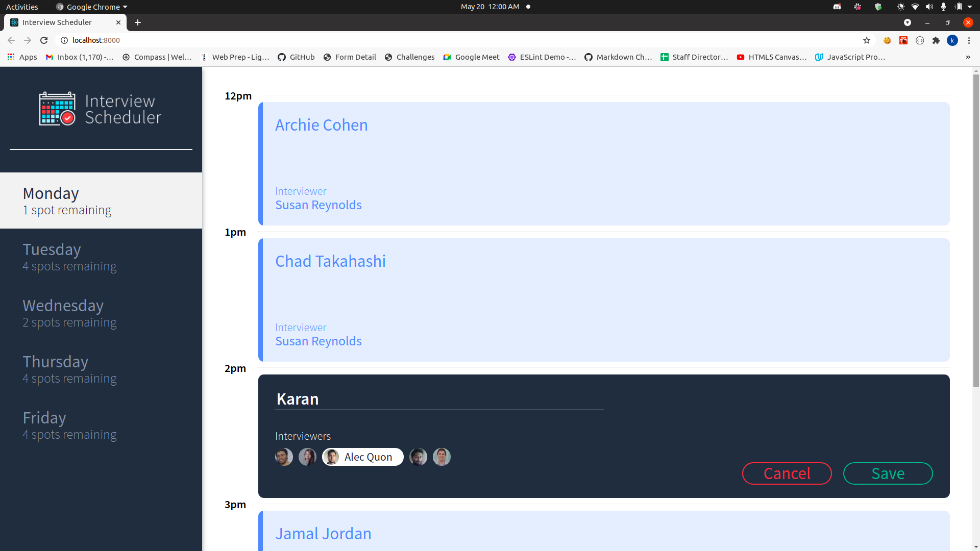Open the Chrome extensions puzzle icon

pos(937,40)
